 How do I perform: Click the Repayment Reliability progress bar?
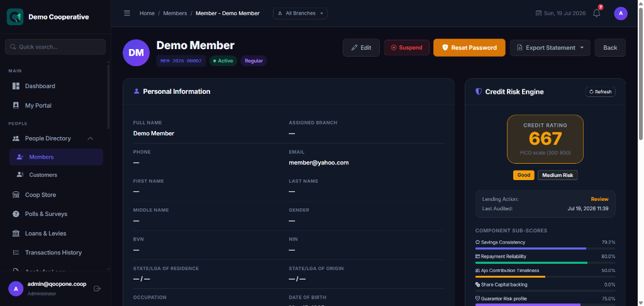tap(545, 263)
